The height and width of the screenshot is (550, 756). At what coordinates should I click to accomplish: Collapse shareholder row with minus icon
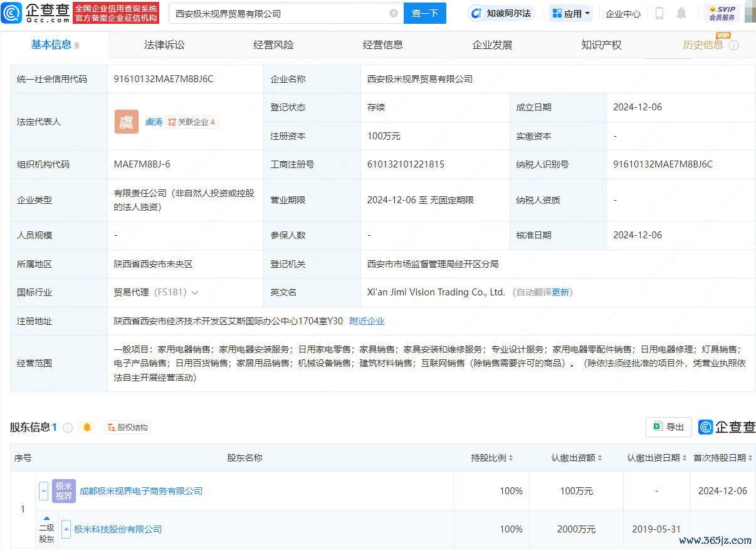point(43,491)
